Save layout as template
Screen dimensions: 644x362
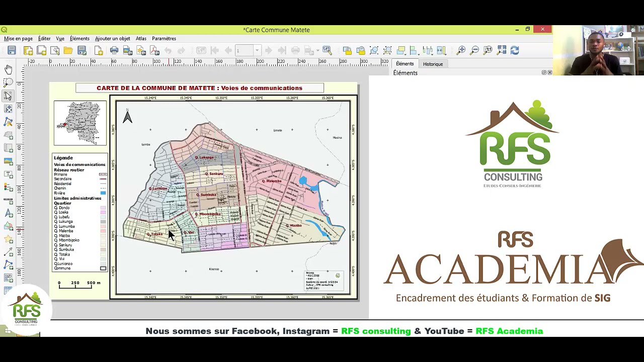(x=82, y=50)
